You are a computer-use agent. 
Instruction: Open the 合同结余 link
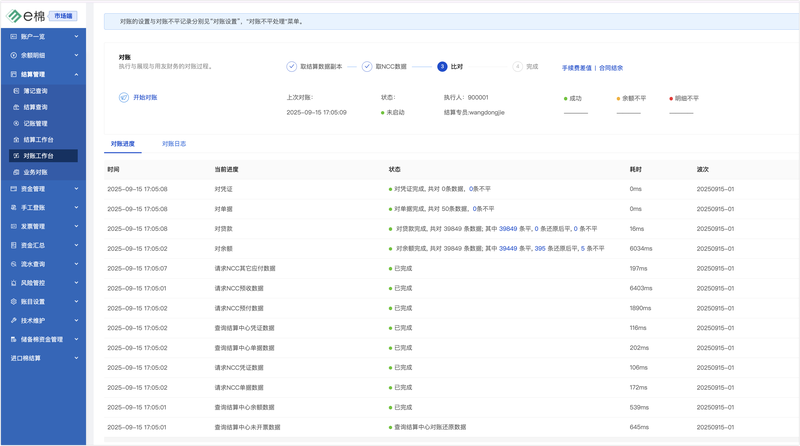[x=611, y=68]
